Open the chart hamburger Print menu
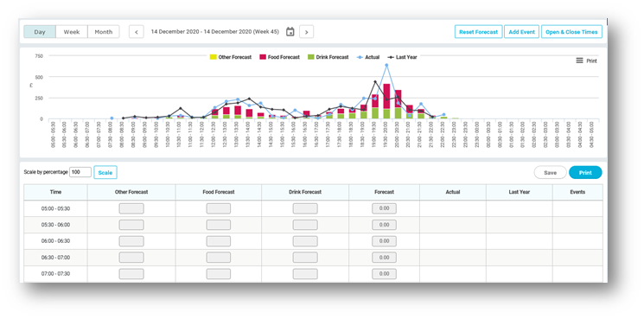Screen dimensions: 644x319 click(x=586, y=61)
